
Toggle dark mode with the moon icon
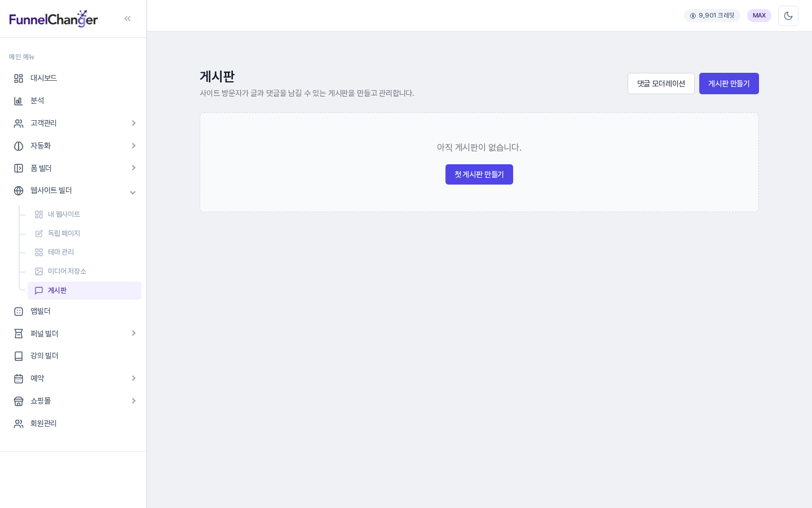point(788,16)
